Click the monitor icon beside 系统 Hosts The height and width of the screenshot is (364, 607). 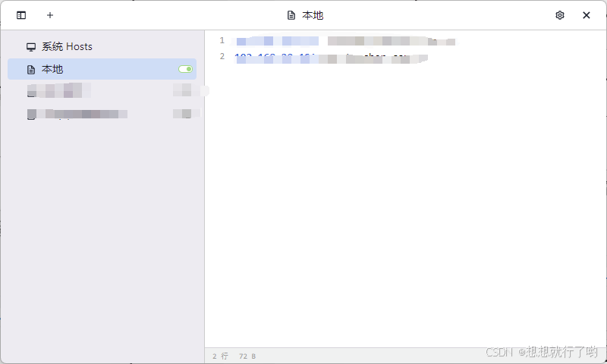(x=31, y=47)
